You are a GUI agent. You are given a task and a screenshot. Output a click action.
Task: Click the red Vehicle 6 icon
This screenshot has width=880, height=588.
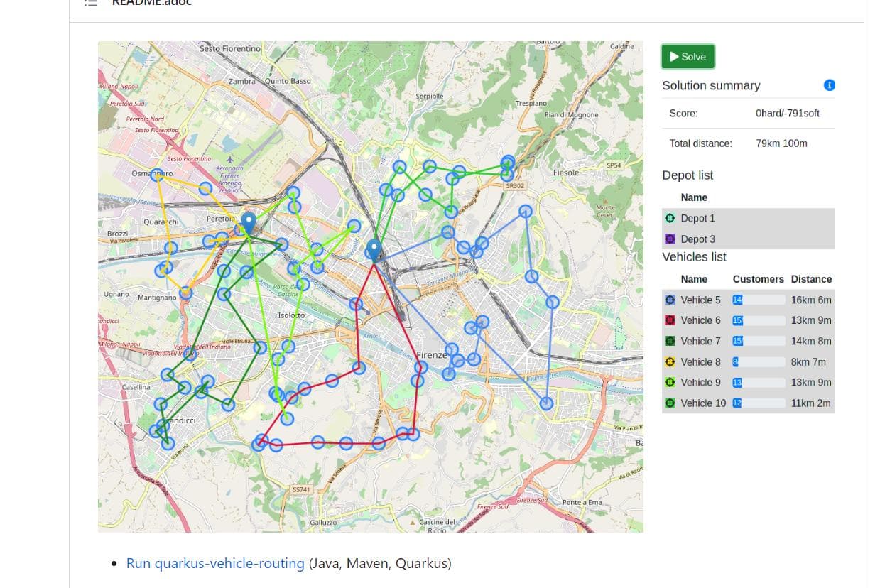pyautogui.click(x=670, y=320)
